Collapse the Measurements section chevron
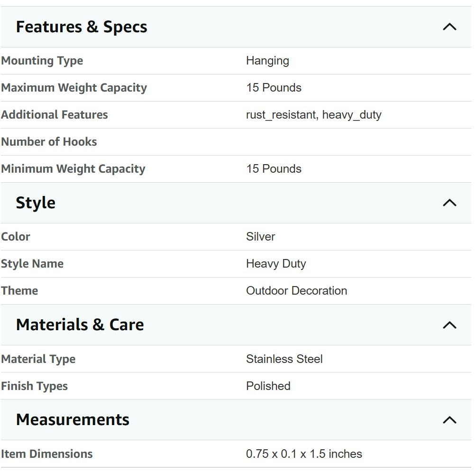 click(x=449, y=420)
